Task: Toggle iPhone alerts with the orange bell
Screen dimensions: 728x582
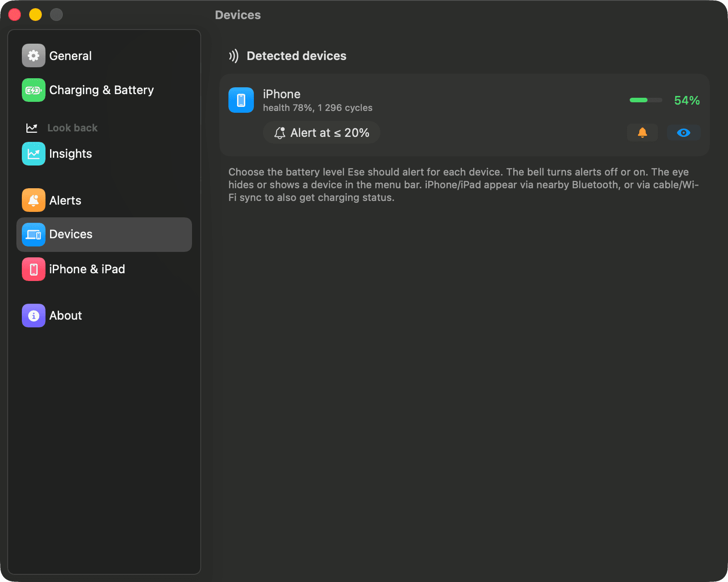Action: 642,133
